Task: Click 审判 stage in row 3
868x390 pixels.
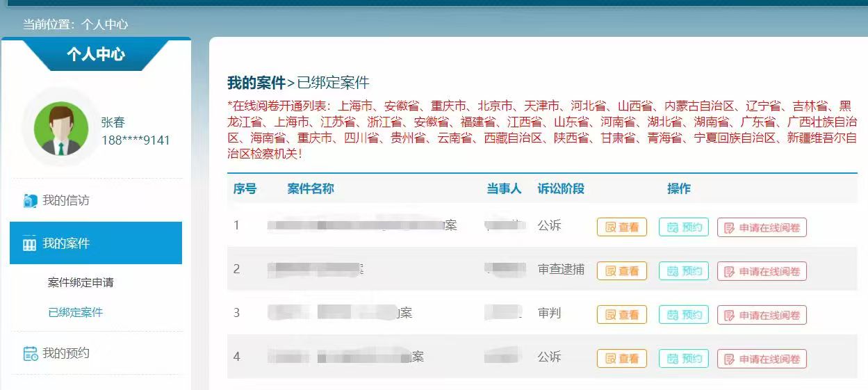Action: pyautogui.click(x=549, y=313)
